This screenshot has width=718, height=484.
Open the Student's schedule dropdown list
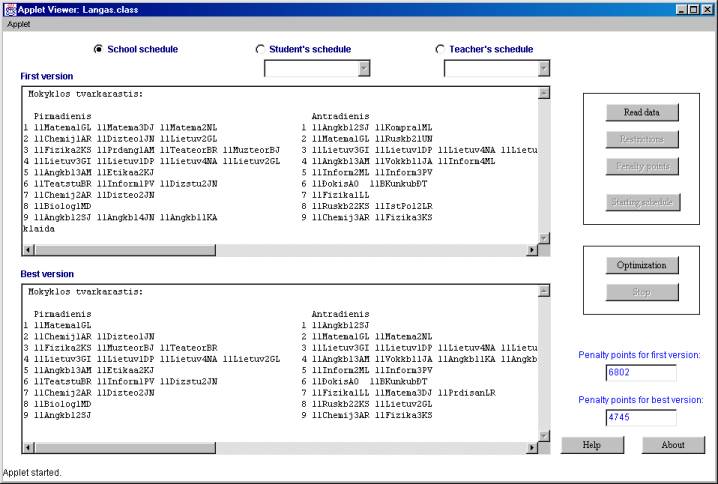[x=363, y=68]
